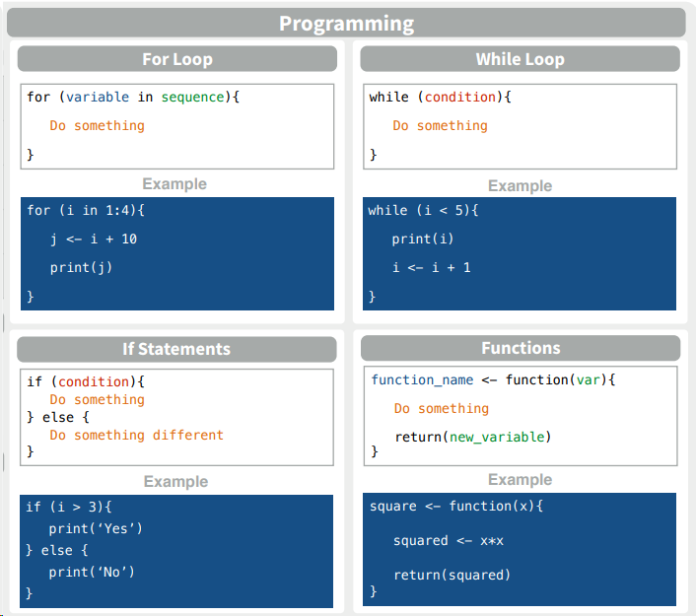The width and height of the screenshot is (696, 616).
Task: Click the 'j <- i + 10' line
Action: click(94, 239)
